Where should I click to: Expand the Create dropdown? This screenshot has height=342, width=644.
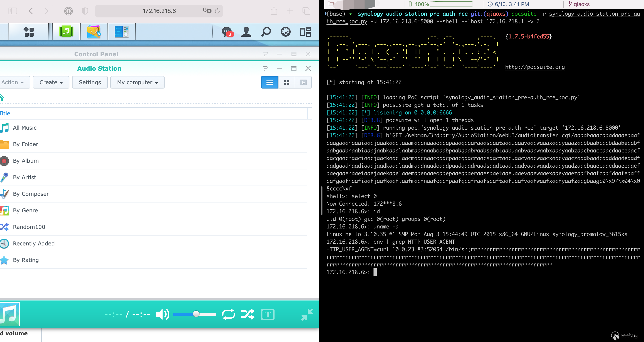click(51, 82)
